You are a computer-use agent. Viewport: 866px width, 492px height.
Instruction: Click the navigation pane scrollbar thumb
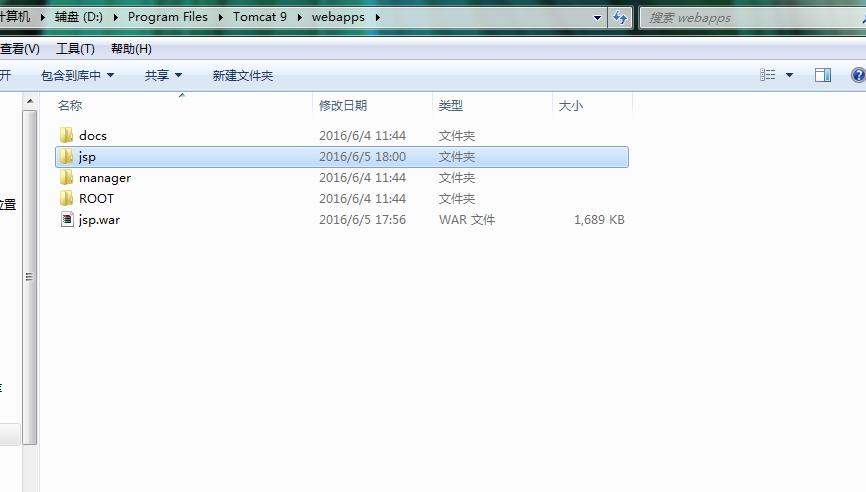point(30,277)
